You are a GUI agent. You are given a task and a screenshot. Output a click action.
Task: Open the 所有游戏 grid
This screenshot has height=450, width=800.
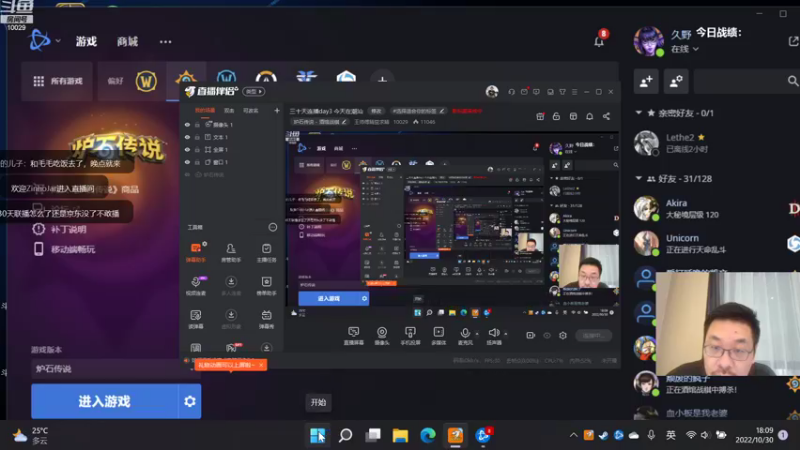[x=57, y=81]
